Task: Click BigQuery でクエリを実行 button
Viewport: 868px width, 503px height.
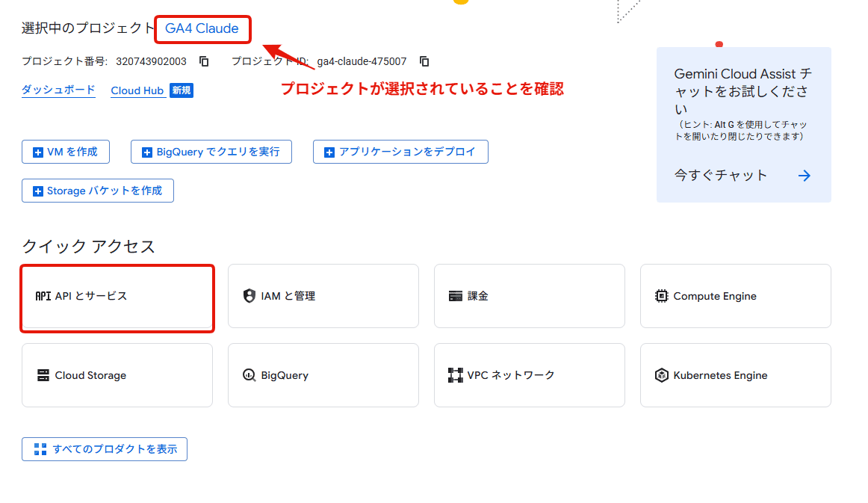Action: click(x=211, y=152)
